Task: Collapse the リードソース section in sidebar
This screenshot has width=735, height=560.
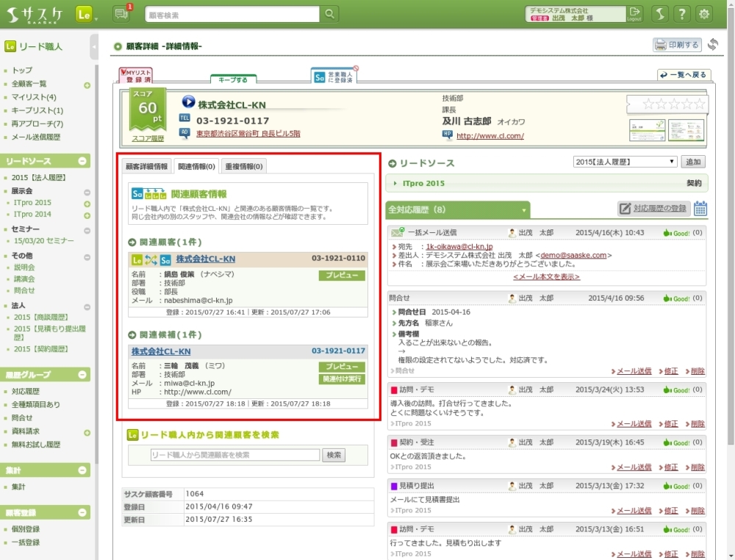Action: 82,161
